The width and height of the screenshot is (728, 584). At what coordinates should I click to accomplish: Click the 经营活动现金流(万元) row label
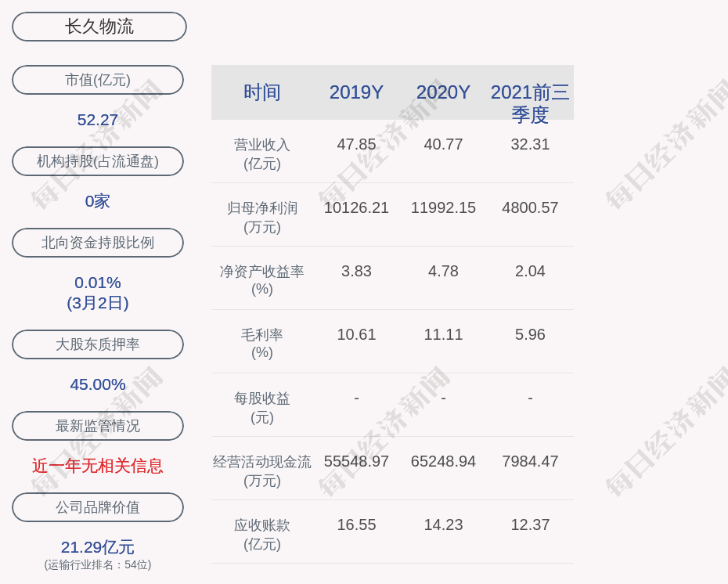[x=262, y=470]
